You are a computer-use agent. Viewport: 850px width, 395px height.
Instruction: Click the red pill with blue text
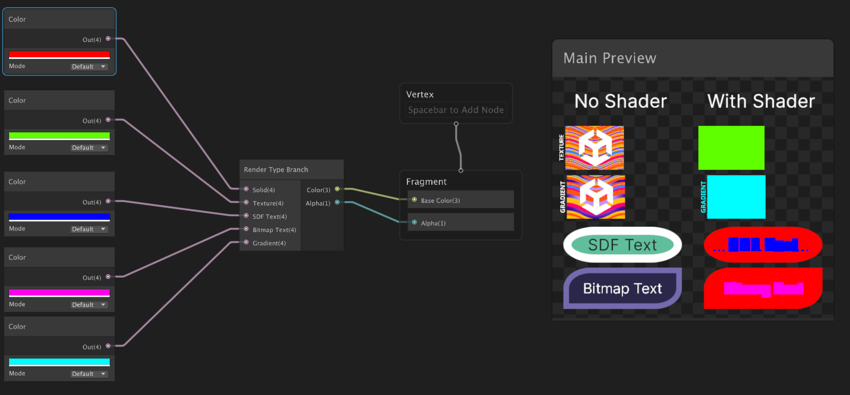[x=763, y=245]
